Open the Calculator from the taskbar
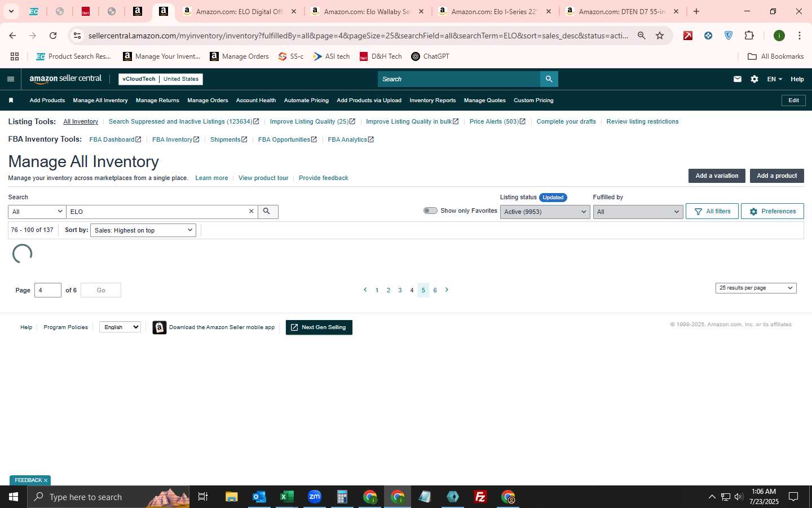The image size is (812, 508). click(342, 497)
